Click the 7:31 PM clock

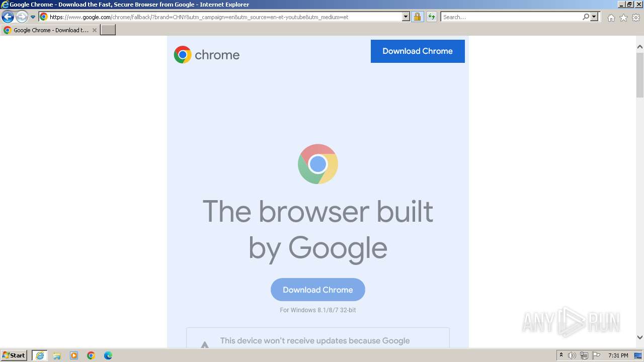618,355
